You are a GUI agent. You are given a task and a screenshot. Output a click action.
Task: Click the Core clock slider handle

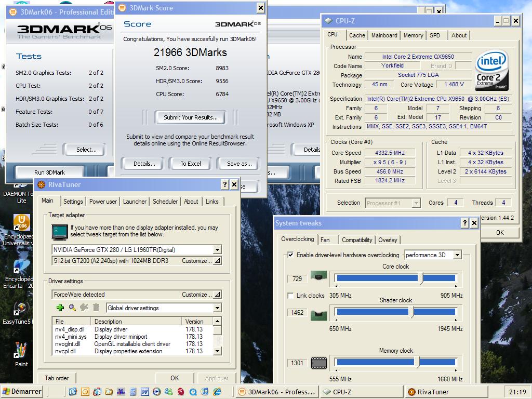coord(421,278)
